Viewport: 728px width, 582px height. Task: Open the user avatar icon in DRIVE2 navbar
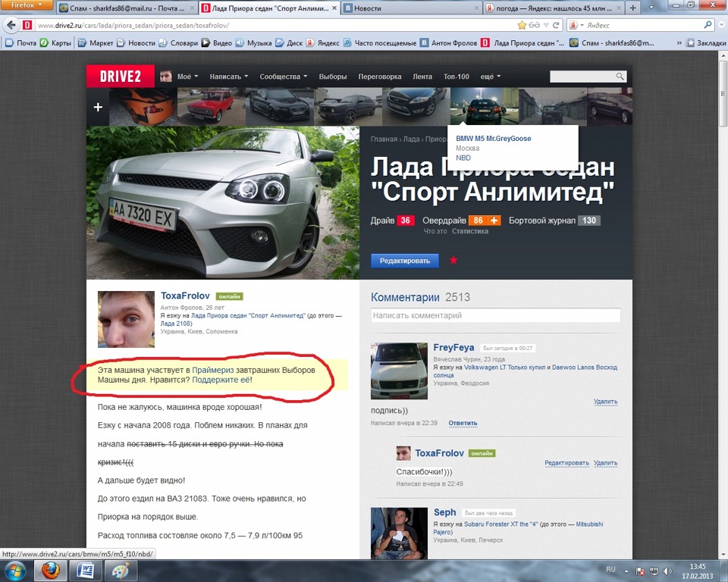click(166, 76)
